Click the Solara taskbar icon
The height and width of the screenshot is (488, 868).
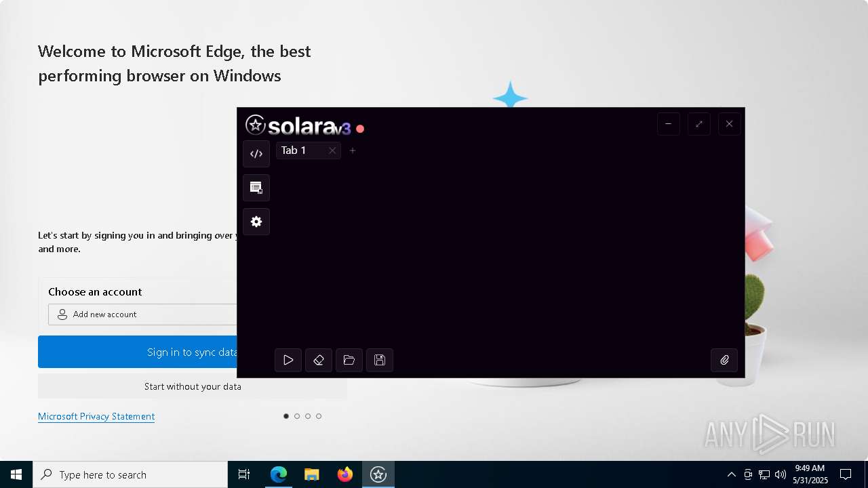(378, 474)
